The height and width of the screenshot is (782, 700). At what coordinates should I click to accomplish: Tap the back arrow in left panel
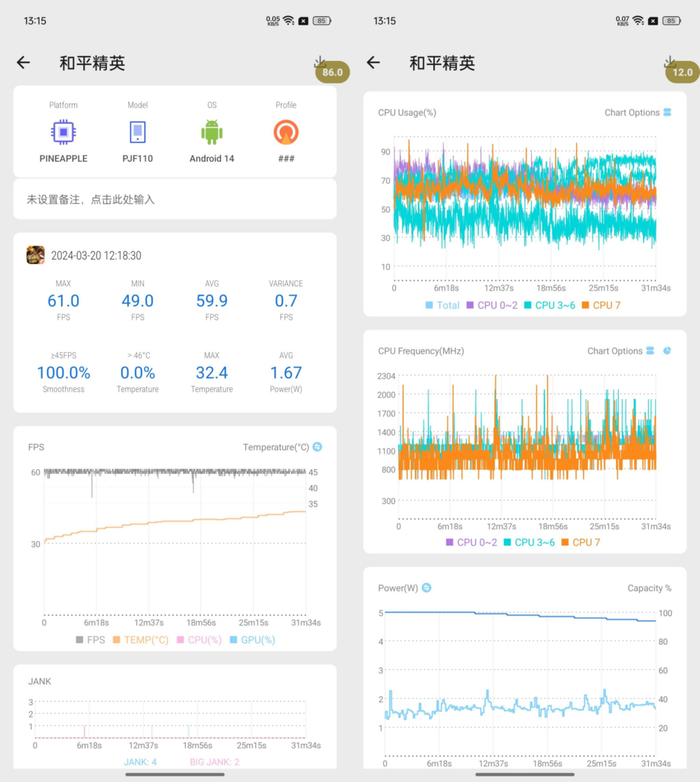(x=23, y=62)
